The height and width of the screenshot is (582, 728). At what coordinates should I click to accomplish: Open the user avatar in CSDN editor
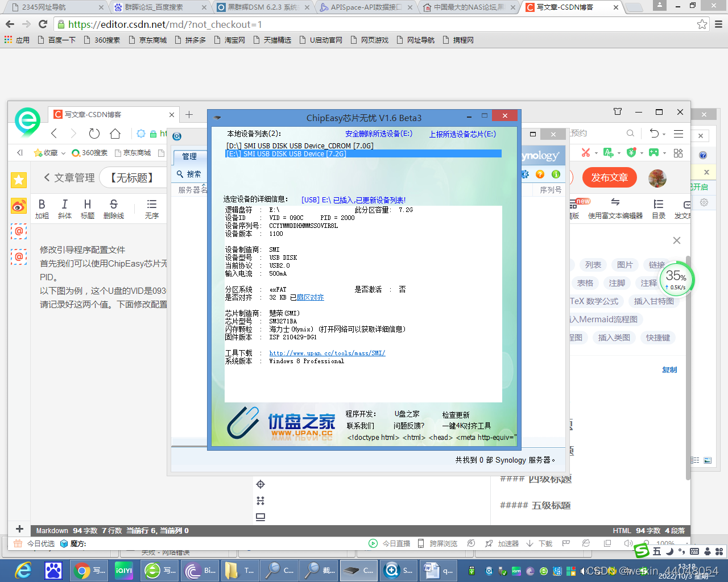pos(657,178)
